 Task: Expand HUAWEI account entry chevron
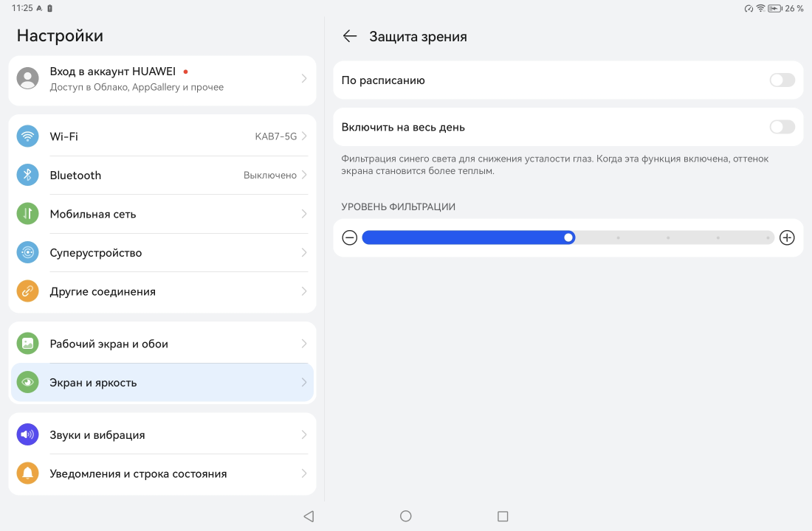tap(304, 78)
